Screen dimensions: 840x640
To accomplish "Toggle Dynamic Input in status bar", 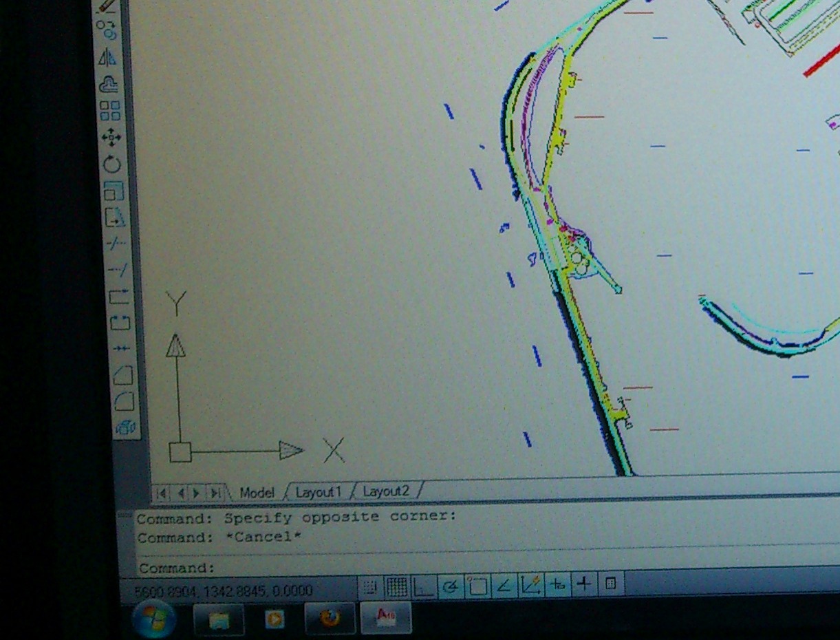I will 558,586.
